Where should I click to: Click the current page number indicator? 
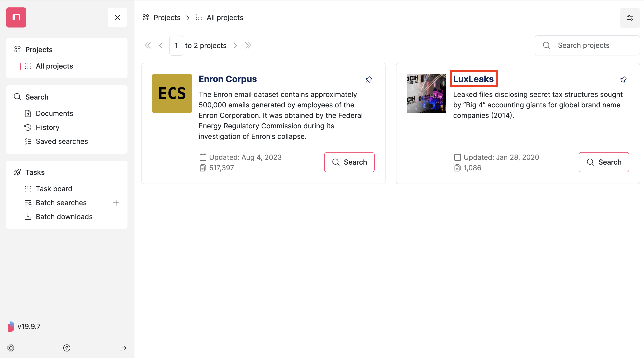(x=176, y=45)
